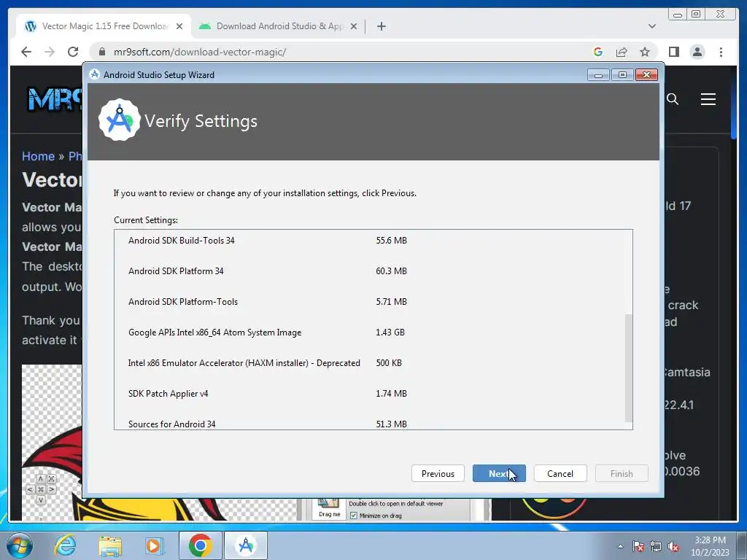Click the Android Studio taskbar button

tap(245, 545)
